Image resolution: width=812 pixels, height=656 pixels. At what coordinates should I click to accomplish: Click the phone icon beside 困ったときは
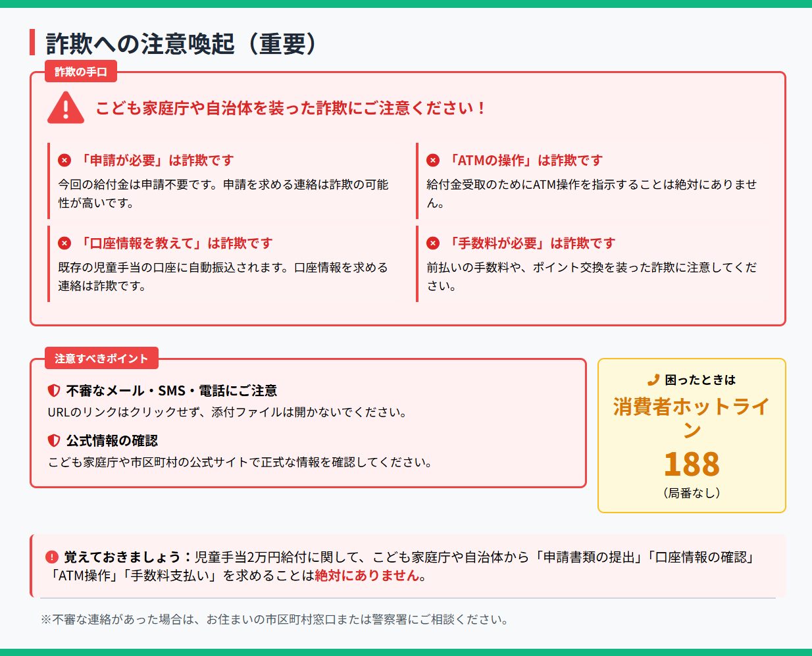653,380
